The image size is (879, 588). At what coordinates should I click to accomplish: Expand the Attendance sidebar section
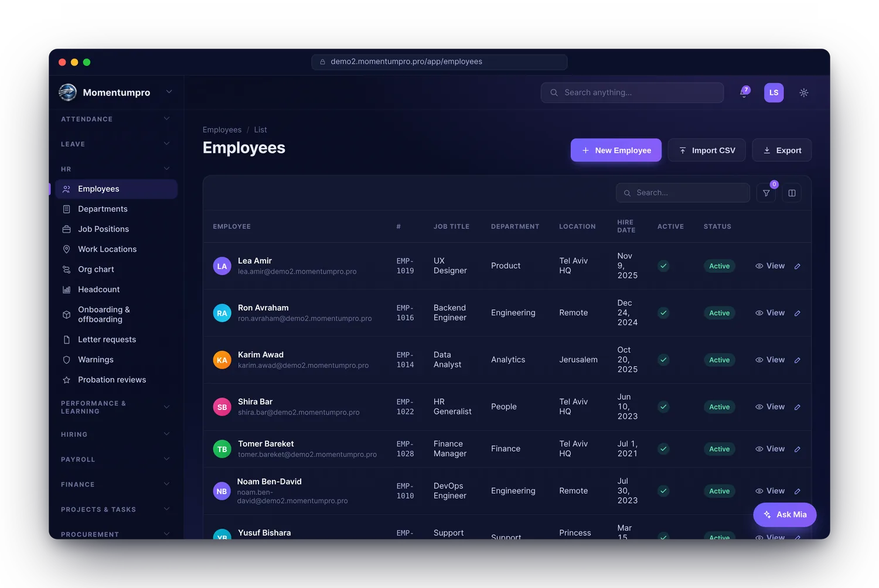(115, 119)
